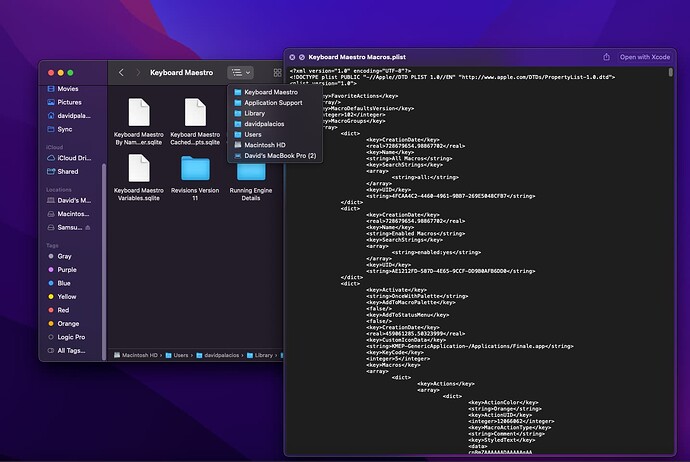
Task: Click the ActionColor key line
Action: 503,403
